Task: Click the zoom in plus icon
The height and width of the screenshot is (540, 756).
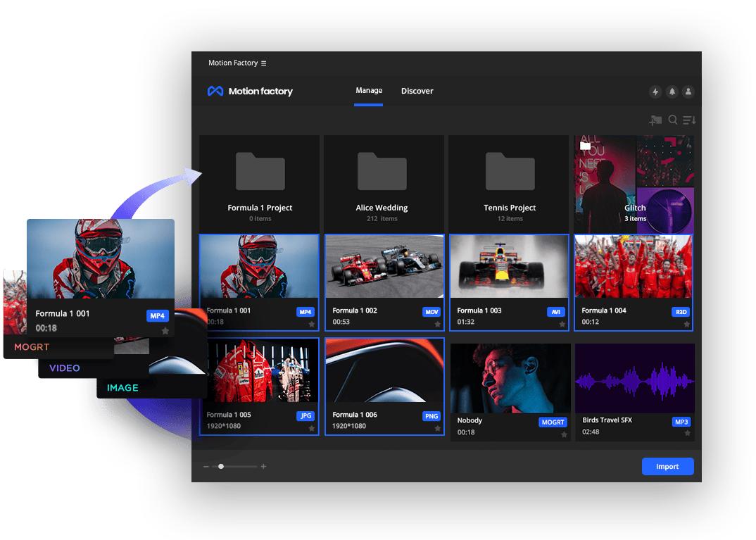Action: pyautogui.click(x=263, y=467)
